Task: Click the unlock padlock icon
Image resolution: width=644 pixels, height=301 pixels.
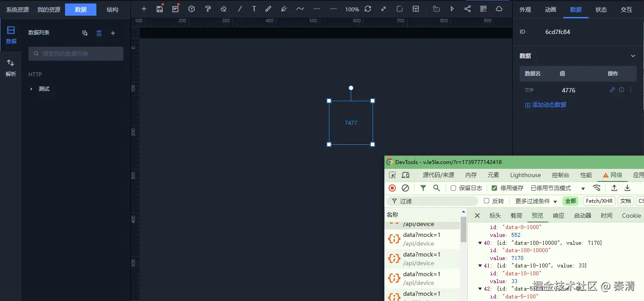Action: point(436,9)
